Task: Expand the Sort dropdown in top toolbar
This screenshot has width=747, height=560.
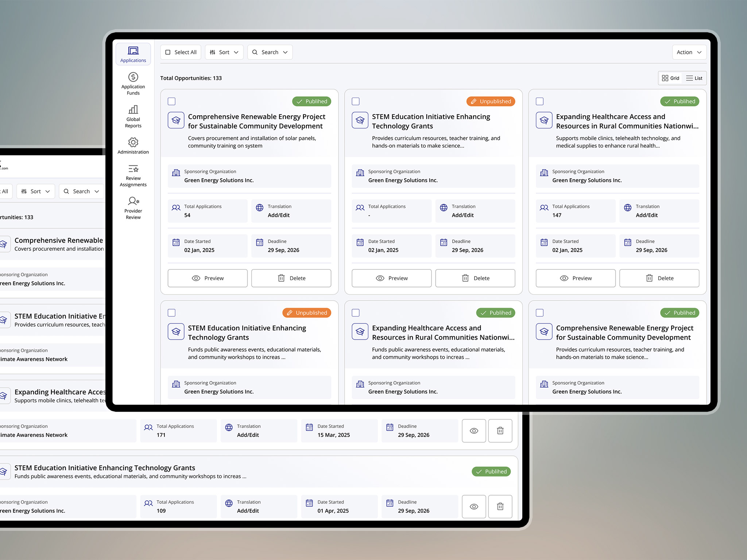Action: [224, 52]
